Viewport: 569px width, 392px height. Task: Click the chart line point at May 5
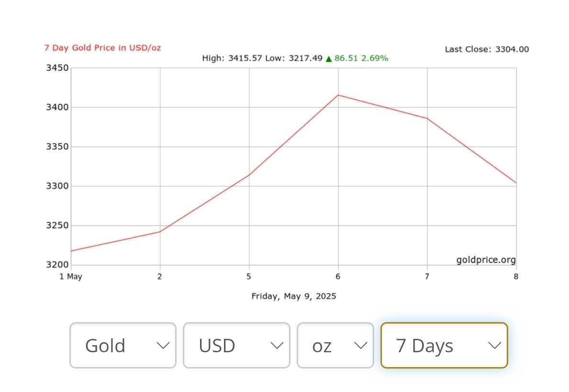coord(249,175)
